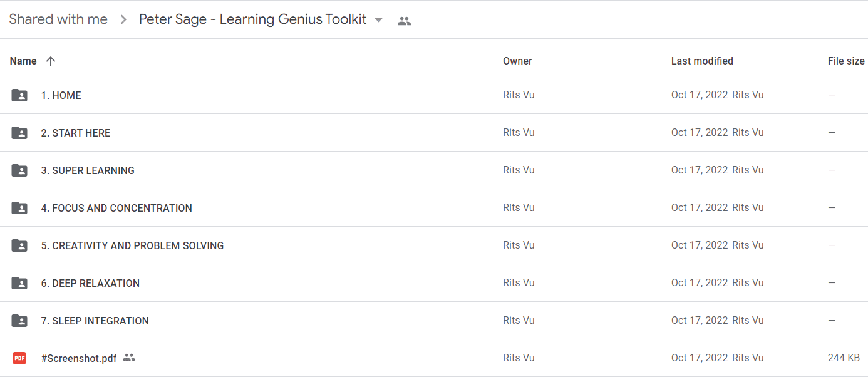
Task: Sort files by Name column header
Action: tap(23, 61)
